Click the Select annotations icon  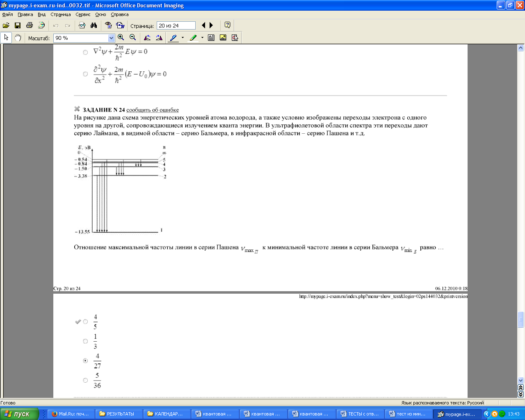pyautogui.click(x=235, y=38)
